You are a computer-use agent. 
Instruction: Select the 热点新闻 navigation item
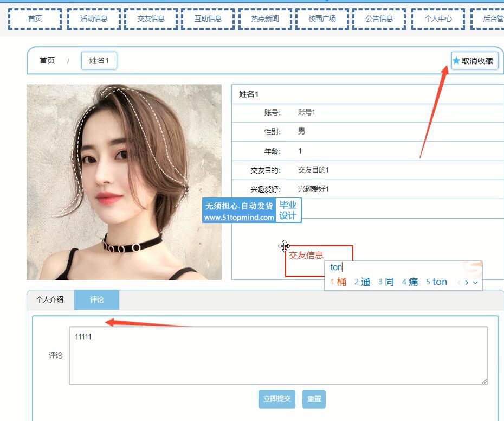point(265,18)
